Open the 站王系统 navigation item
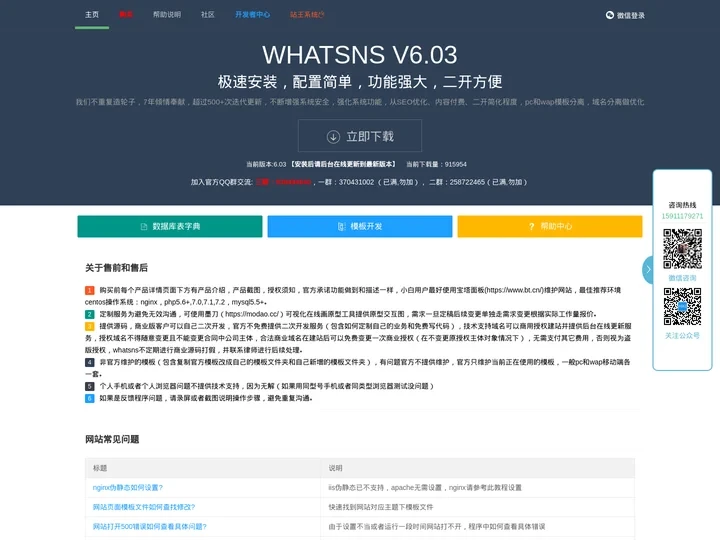Screen dimensions: 720x540 [x=307, y=15]
